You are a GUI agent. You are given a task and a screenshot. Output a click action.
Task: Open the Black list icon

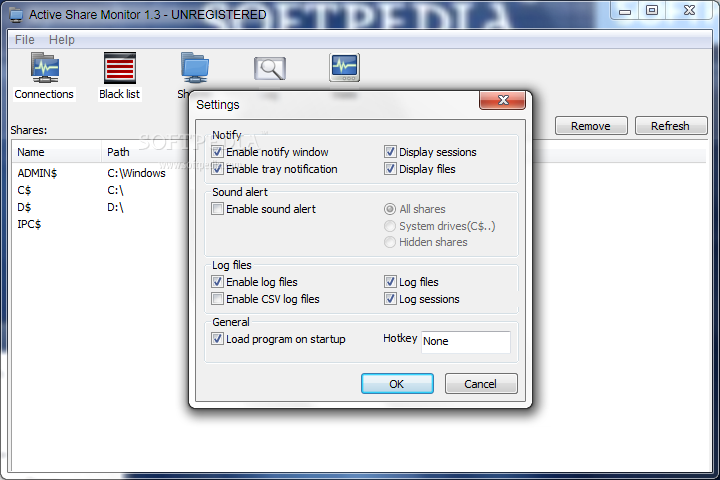(120, 68)
